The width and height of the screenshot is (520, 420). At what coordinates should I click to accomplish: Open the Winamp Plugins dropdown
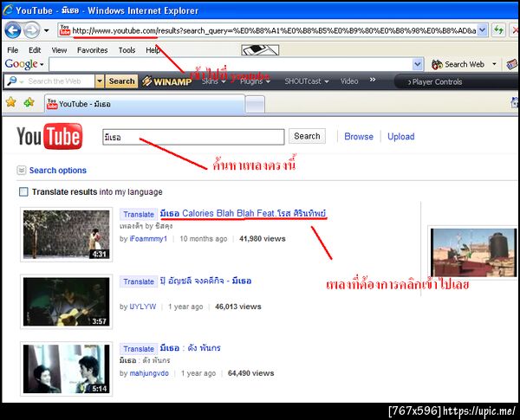coord(255,81)
